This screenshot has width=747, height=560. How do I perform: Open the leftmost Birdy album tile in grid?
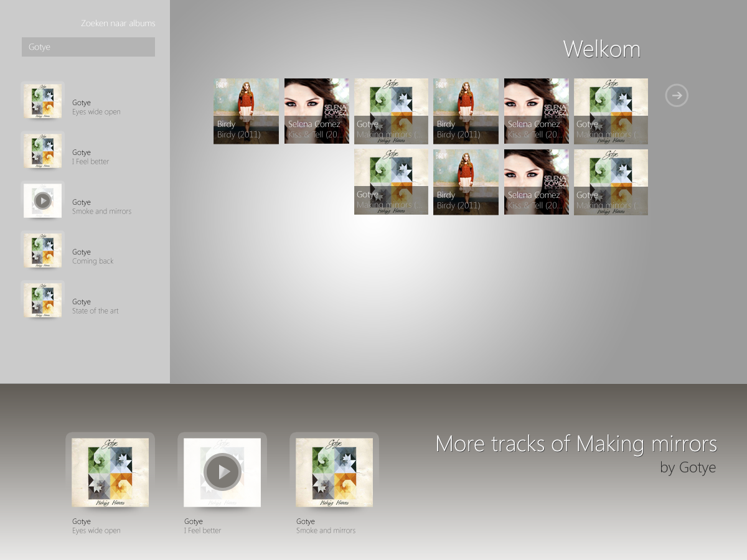246,111
